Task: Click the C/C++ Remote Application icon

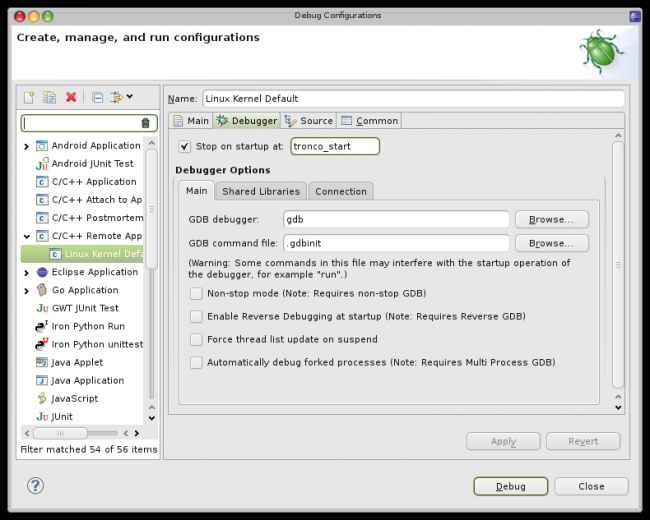Action: point(41,236)
